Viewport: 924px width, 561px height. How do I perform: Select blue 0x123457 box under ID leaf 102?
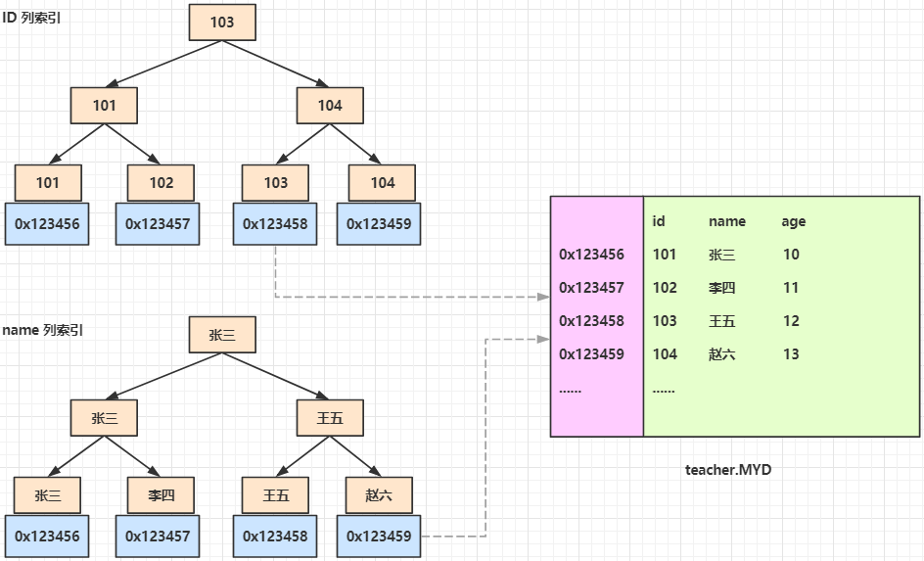(158, 224)
